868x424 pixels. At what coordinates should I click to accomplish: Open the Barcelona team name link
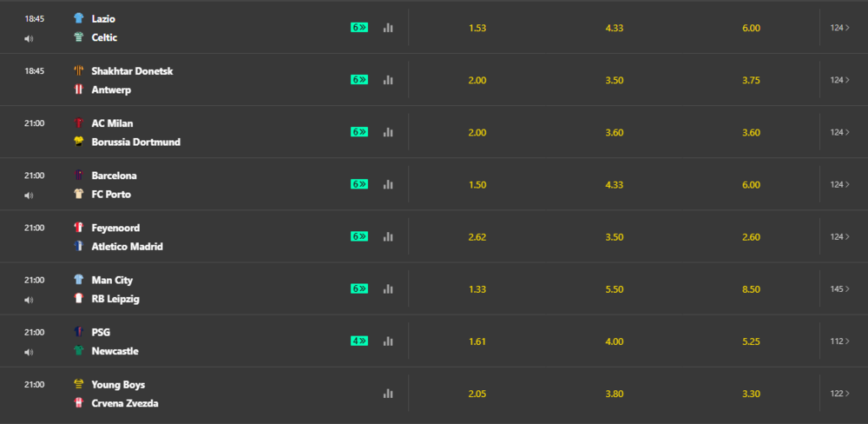[114, 176]
